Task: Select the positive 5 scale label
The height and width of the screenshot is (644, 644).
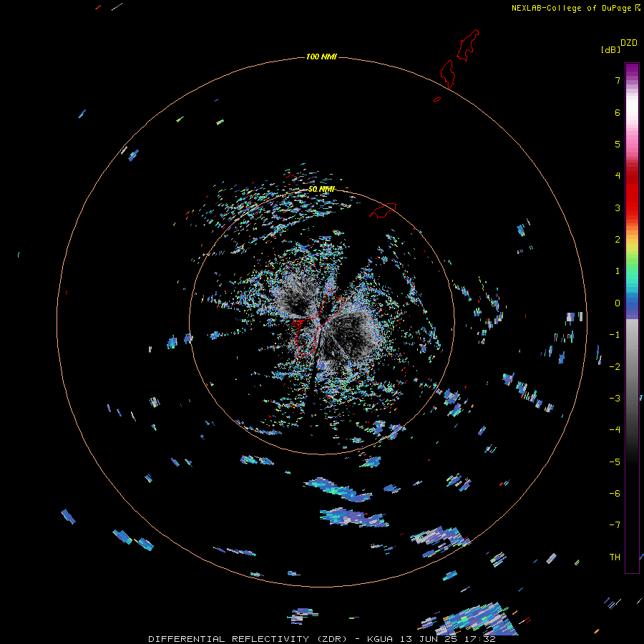Action: (x=618, y=144)
